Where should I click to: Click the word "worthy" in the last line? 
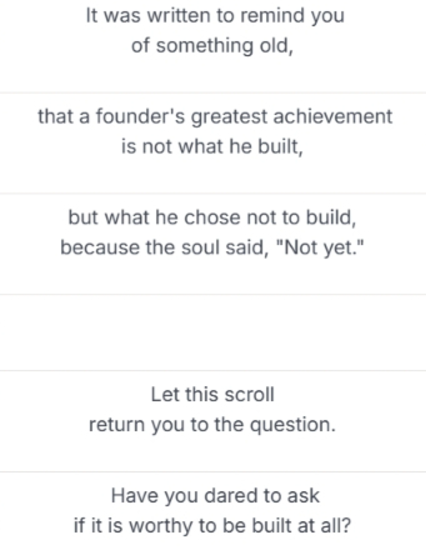162,526
